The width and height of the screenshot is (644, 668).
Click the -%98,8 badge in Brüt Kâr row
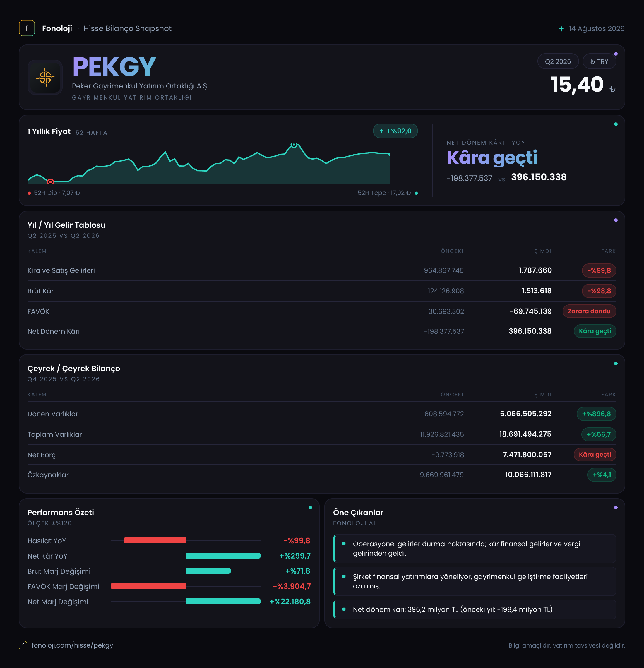point(599,291)
